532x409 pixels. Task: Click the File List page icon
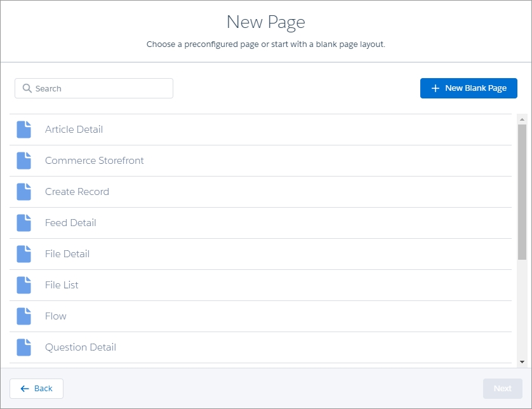(23, 285)
